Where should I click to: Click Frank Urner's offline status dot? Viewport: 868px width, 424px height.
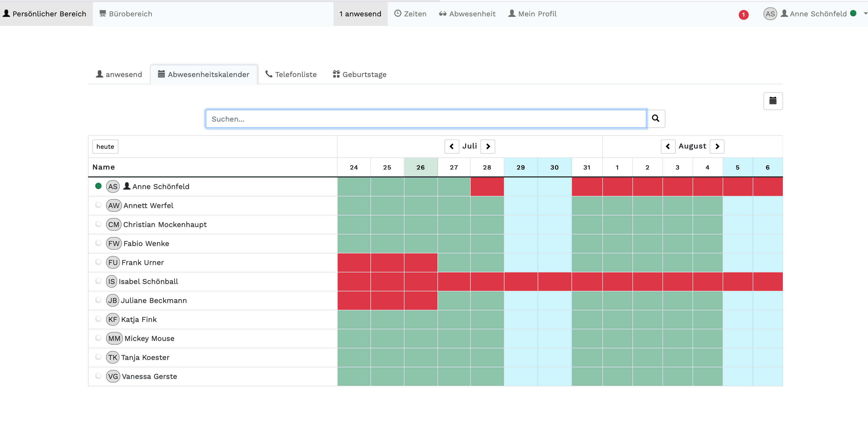coord(98,262)
